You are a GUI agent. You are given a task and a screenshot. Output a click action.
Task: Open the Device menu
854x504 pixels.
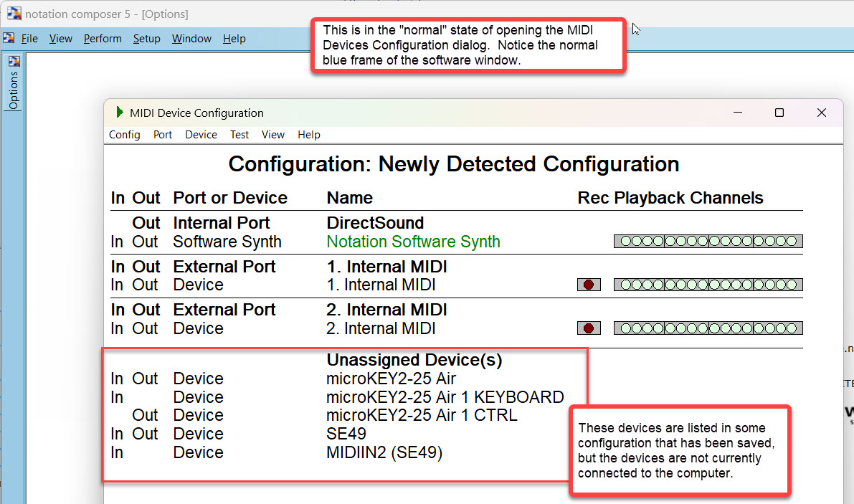(201, 135)
